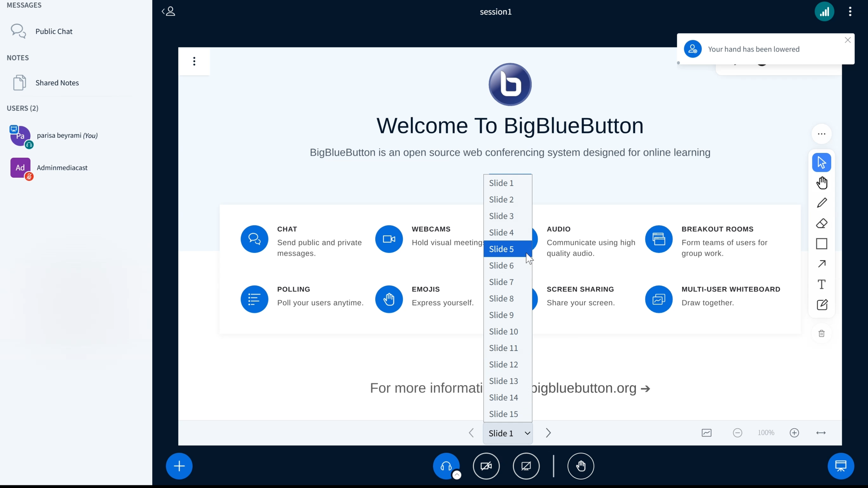Toggle the raise hand button

coord(580,466)
